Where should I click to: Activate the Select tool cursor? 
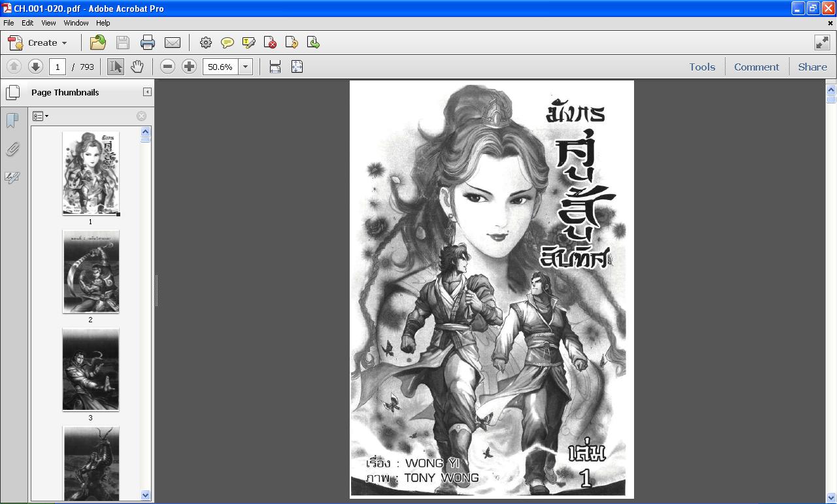tap(116, 67)
